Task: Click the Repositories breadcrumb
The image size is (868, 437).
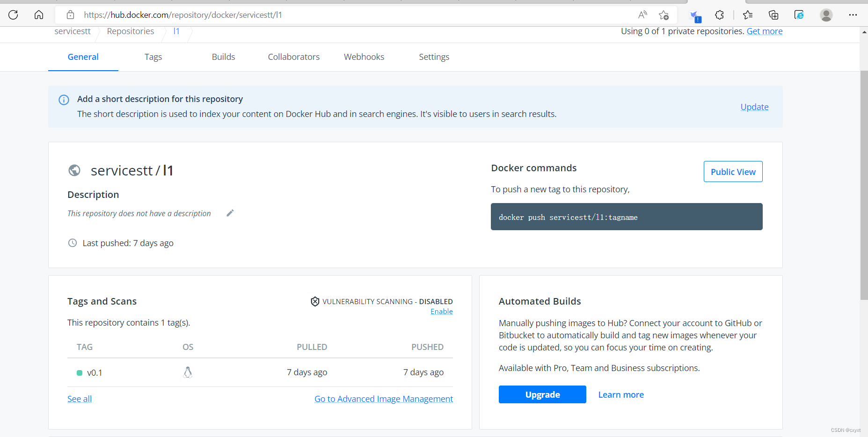Action: coord(131,31)
